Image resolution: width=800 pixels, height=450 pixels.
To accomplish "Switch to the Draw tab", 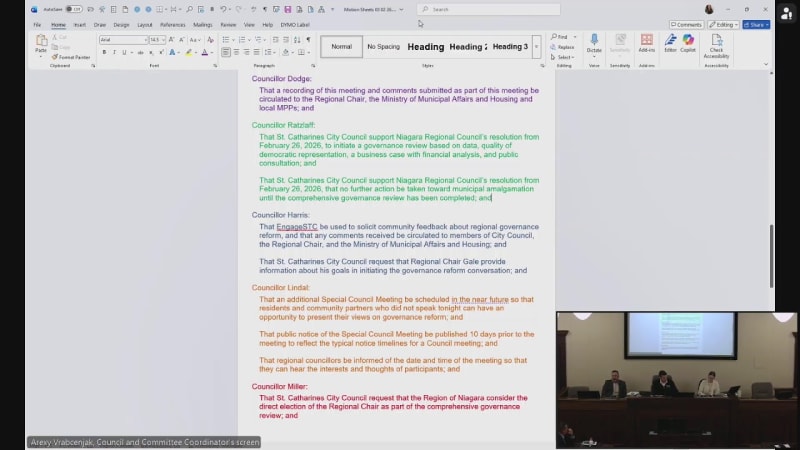I will (x=99, y=24).
